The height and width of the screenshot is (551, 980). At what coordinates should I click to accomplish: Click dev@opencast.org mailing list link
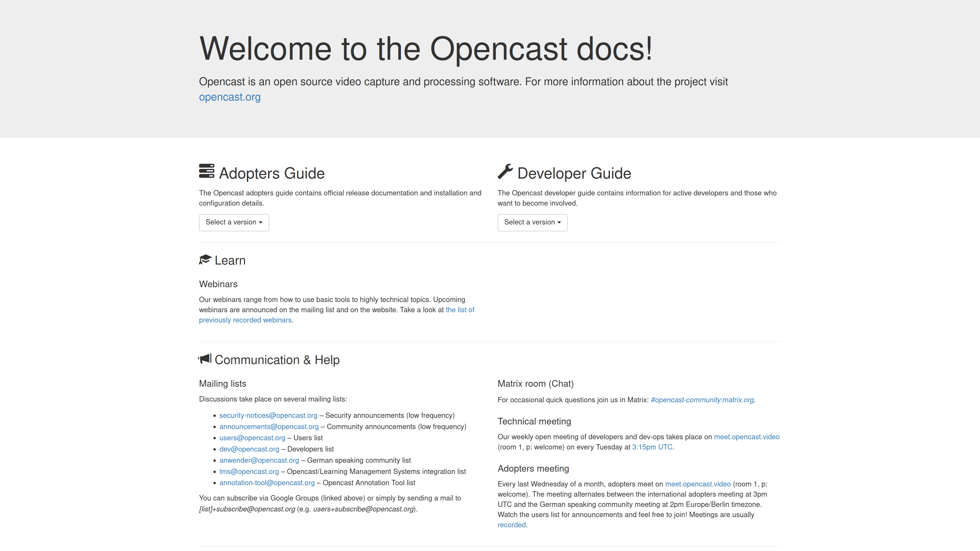249,449
